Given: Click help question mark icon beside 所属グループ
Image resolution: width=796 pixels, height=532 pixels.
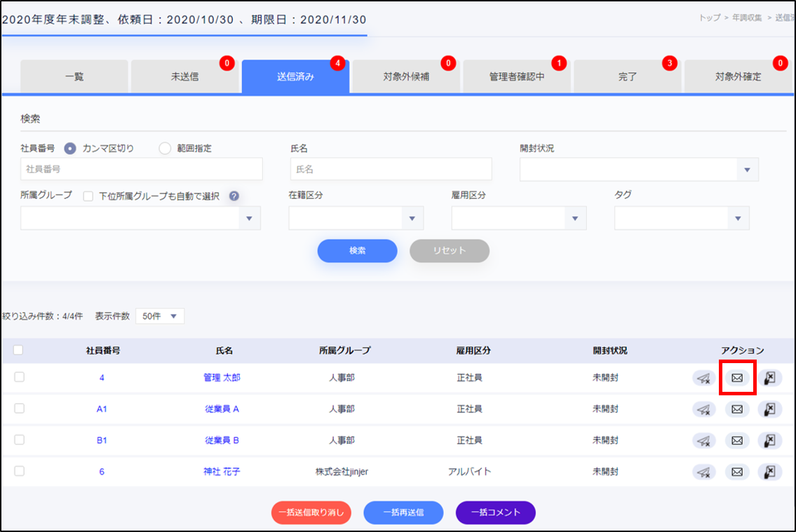Looking at the screenshot, I should pyautogui.click(x=234, y=196).
